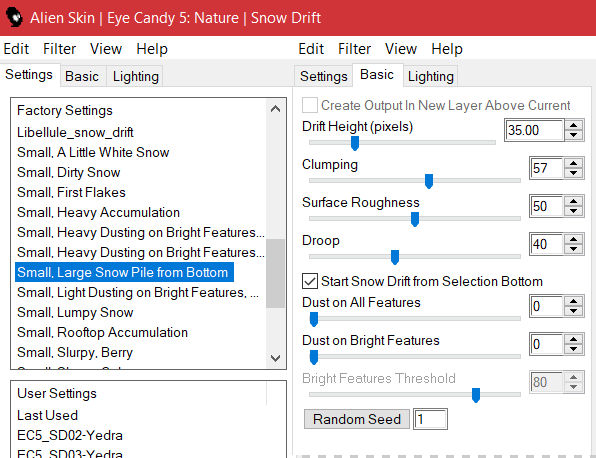Increase Clumping with up arrow
Image resolution: width=596 pixels, height=458 pixels.
(574, 163)
